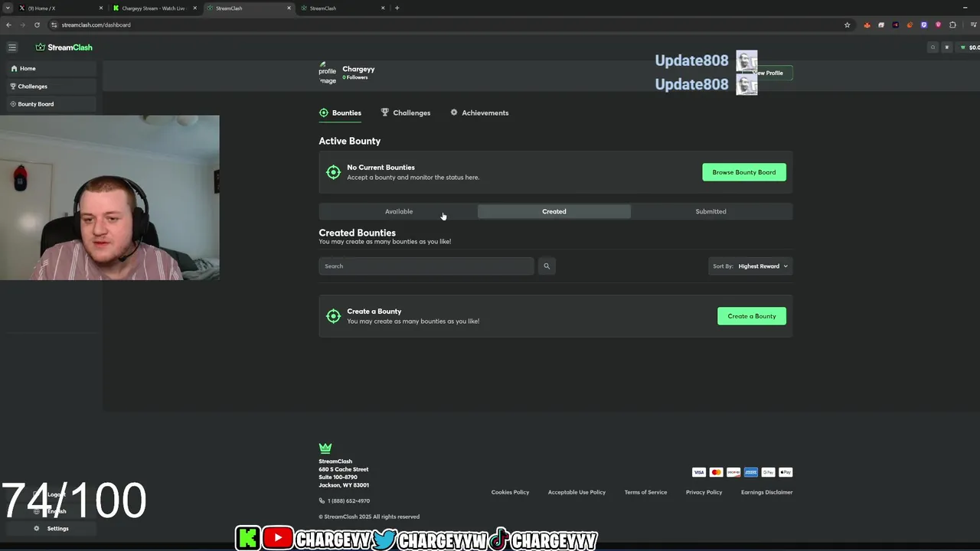Click the Jackson, WY 83001 address line
Image resolution: width=980 pixels, height=551 pixels.
point(344,485)
